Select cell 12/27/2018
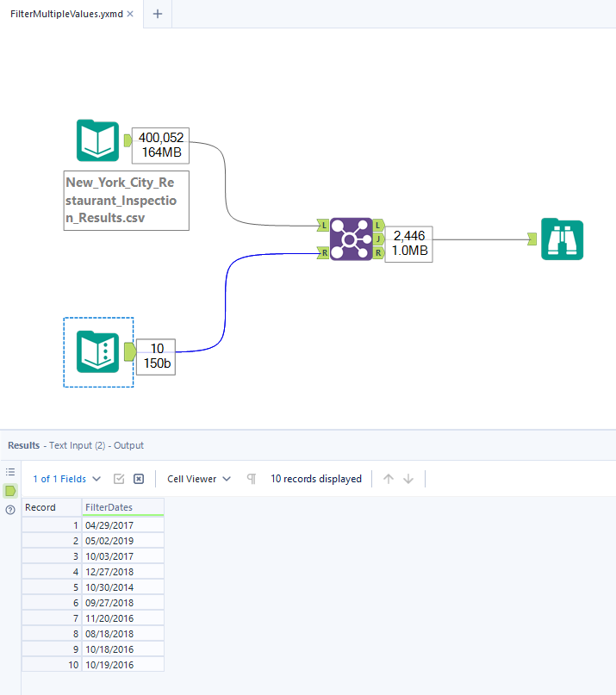616x695 pixels. pos(123,572)
